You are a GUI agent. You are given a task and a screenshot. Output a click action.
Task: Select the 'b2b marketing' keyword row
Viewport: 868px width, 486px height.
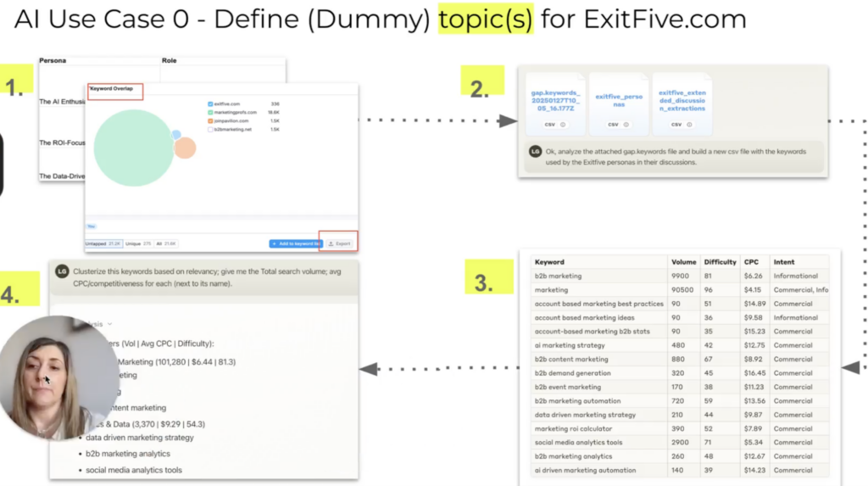click(680, 276)
